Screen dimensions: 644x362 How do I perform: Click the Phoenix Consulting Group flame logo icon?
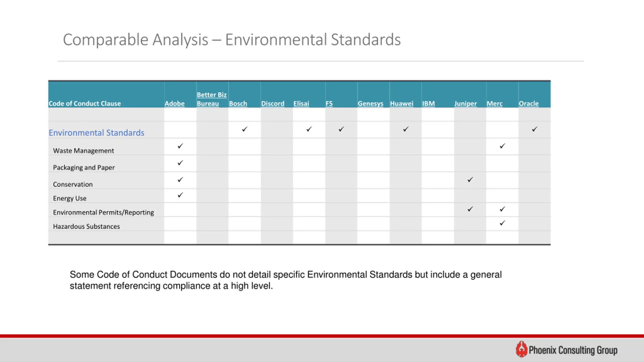tap(521, 349)
